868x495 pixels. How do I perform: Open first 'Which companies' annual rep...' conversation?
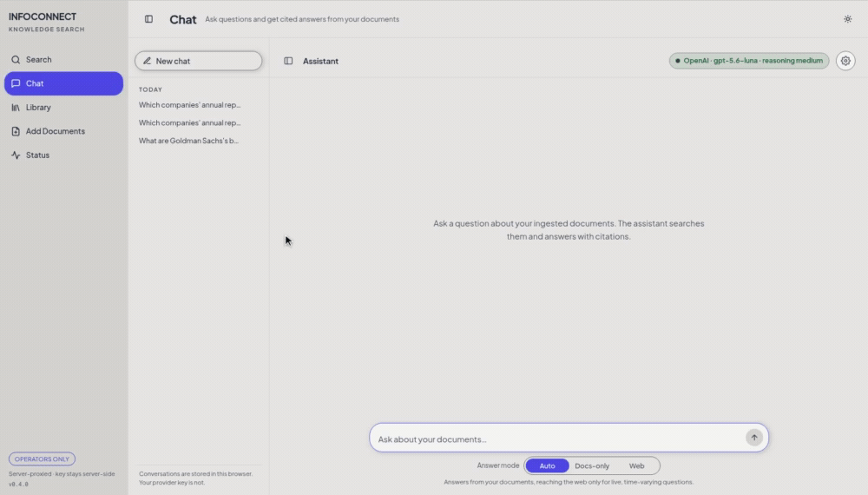coord(190,105)
